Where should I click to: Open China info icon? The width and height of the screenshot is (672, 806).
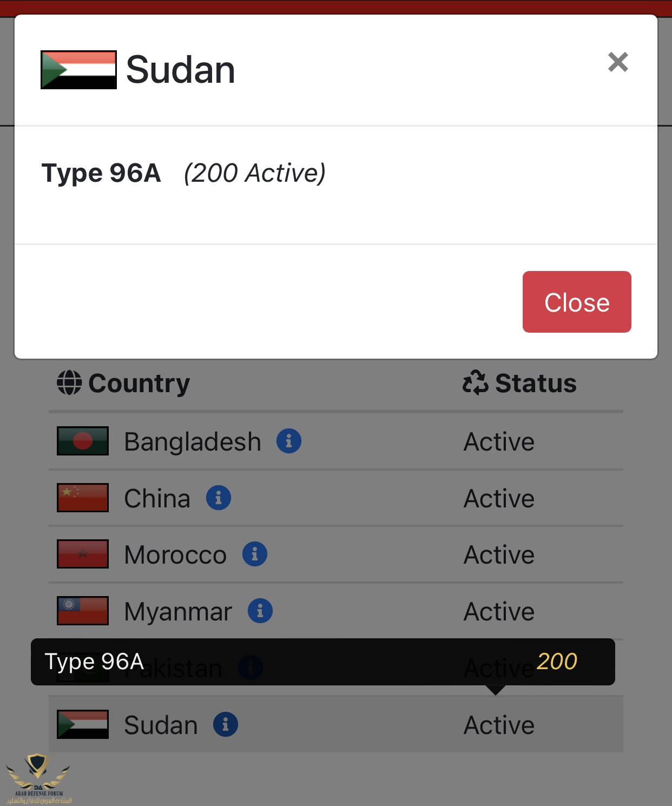219,498
